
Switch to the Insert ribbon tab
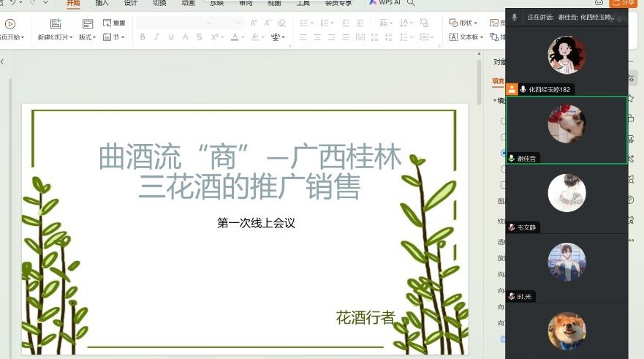[102, 3]
